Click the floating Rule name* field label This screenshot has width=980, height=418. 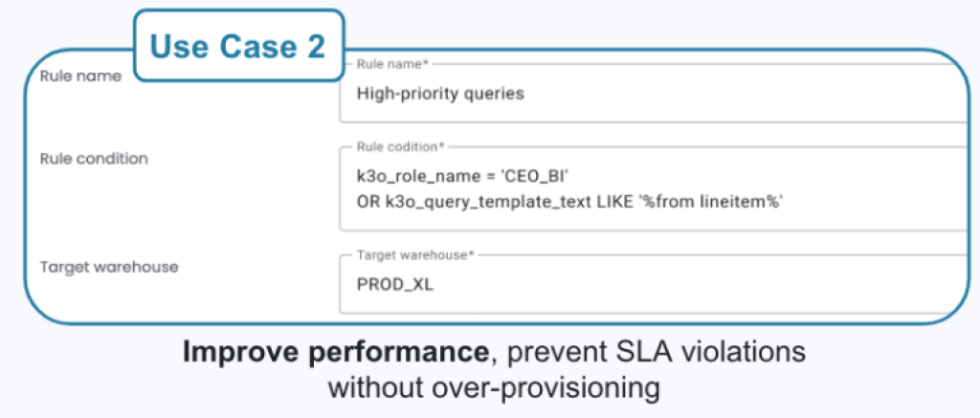pyautogui.click(x=390, y=64)
